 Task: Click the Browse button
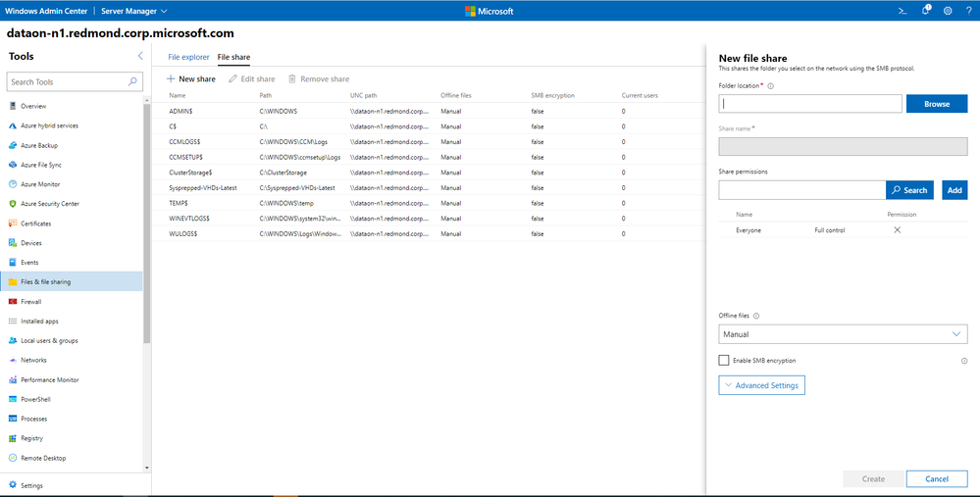click(x=936, y=104)
